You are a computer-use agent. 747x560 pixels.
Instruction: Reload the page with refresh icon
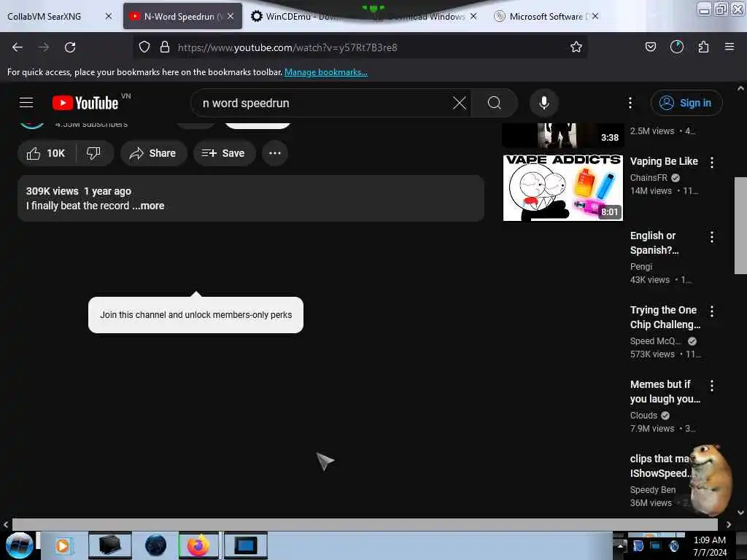point(70,47)
